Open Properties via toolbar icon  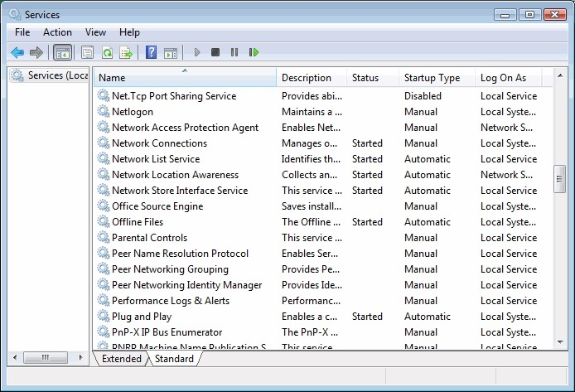click(87, 52)
